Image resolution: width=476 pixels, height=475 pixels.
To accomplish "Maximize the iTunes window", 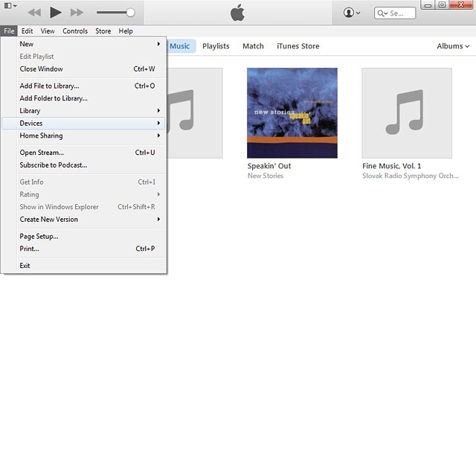I will coord(442,5).
